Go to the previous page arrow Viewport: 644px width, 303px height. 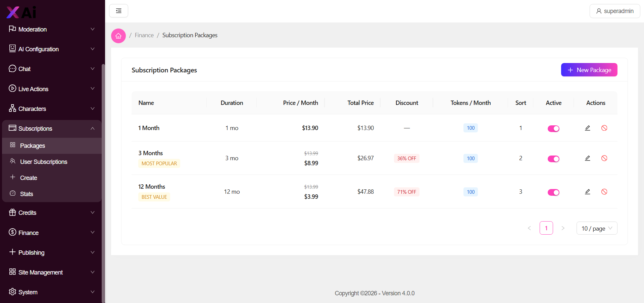click(x=529, y=228)
